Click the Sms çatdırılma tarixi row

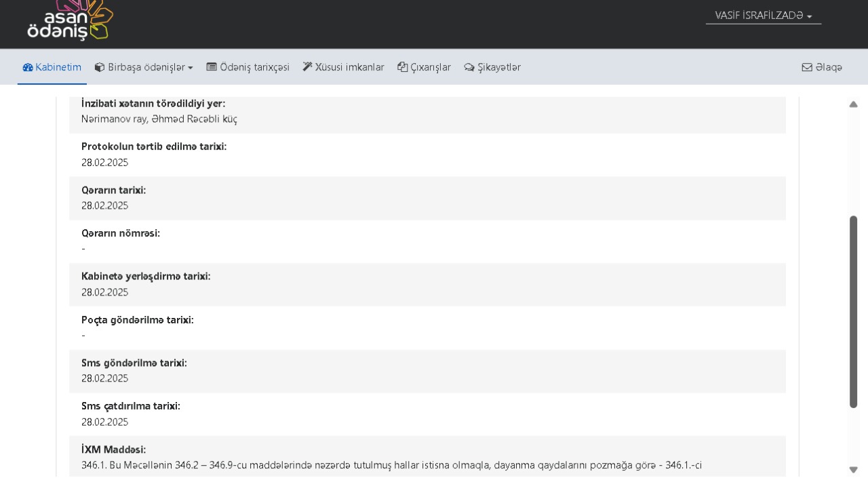point(427,414)
